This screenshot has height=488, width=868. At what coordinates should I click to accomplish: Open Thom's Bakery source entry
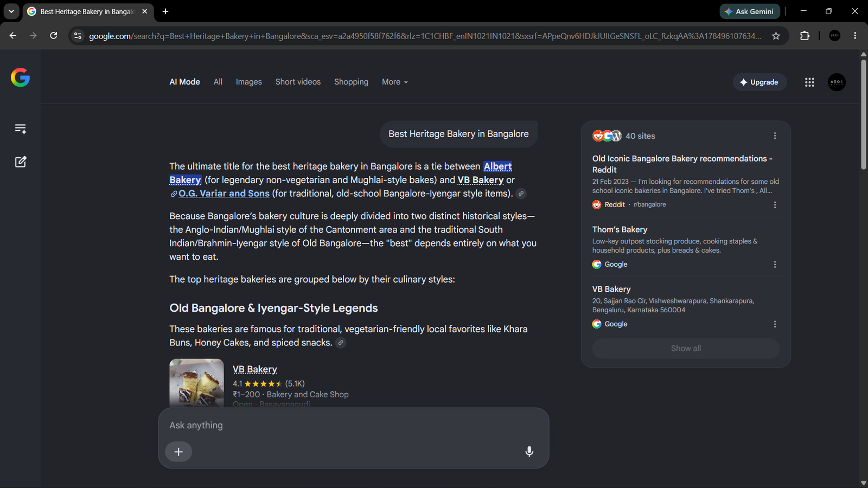click(620, 229)
